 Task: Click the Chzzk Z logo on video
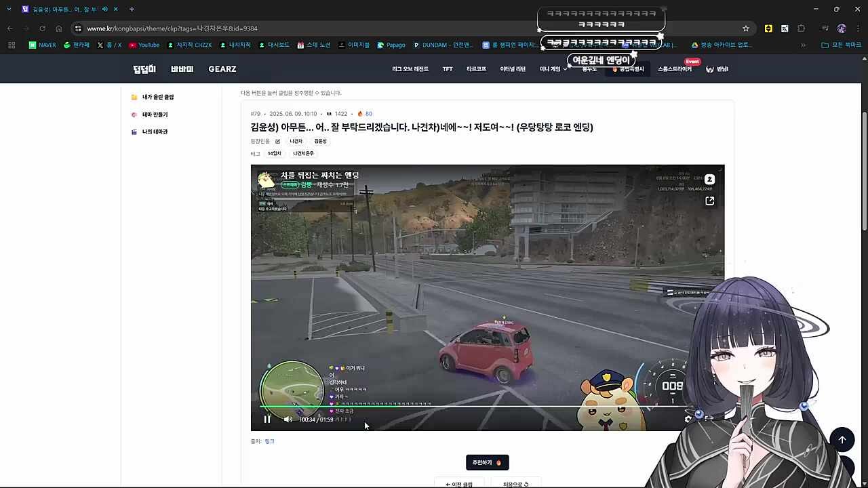click(709, 180)
